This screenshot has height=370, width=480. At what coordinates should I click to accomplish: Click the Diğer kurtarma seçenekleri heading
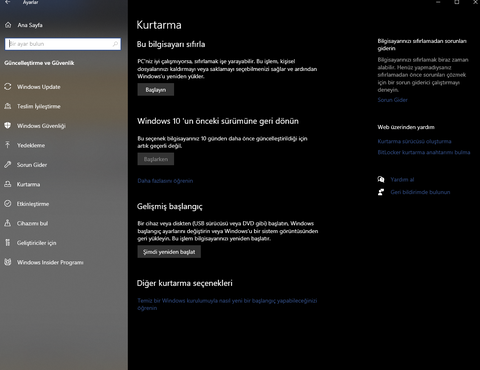185,283
